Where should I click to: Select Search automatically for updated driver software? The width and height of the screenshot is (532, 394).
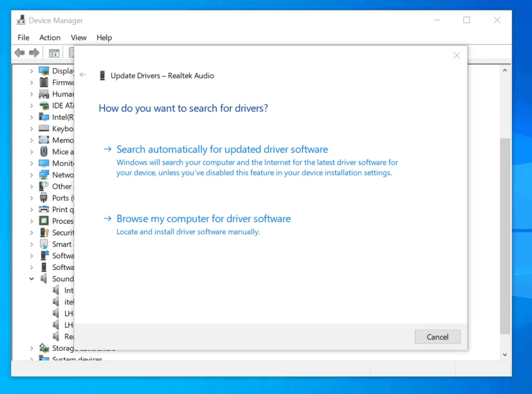pos(222,149)
